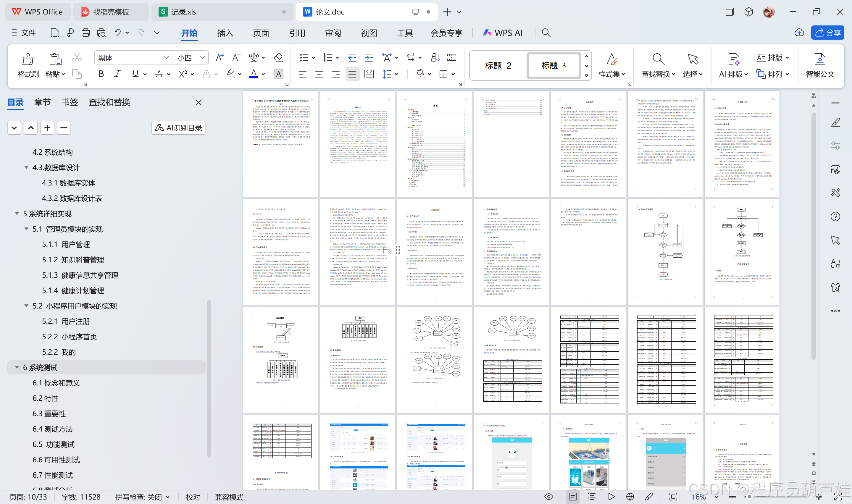Click the outline view icon in status bar
This screenshot has height=504, width=852.
(592, 497)
